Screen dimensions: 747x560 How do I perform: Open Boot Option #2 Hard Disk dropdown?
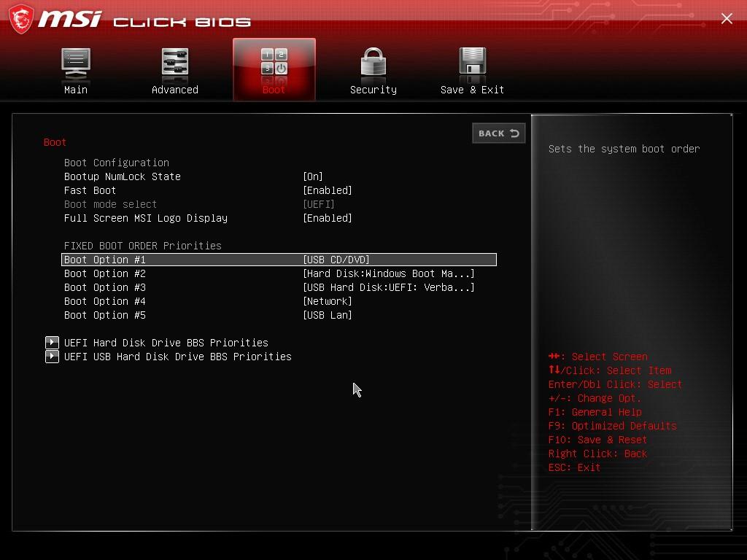(389, 273)
